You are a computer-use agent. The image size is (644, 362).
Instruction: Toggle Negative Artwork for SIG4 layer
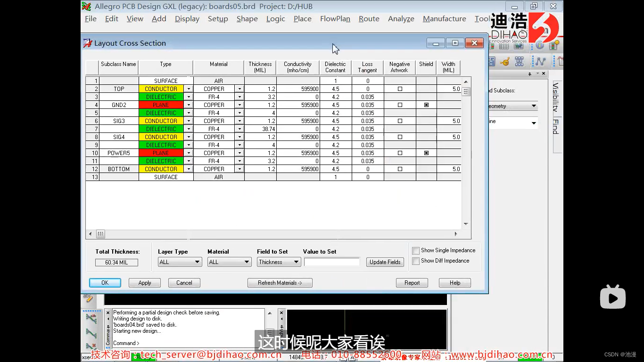point(400,137)
